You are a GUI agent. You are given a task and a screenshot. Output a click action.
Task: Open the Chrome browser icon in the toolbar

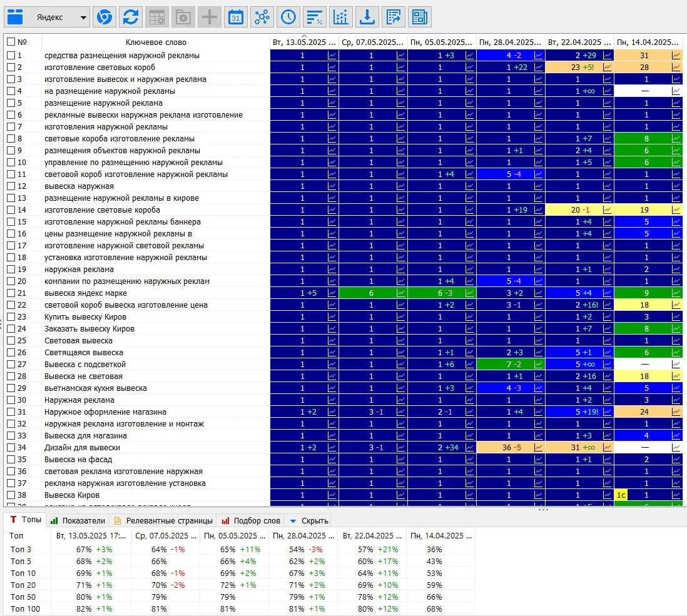pos(104,17)
